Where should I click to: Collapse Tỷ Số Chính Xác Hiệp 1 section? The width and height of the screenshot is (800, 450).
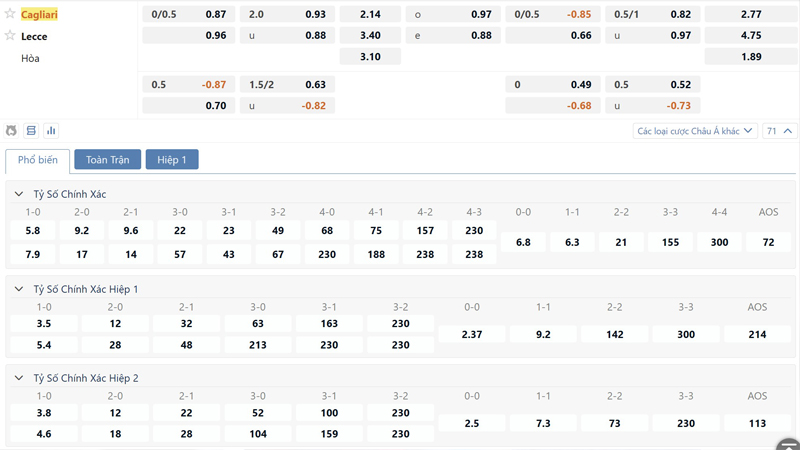pyautogui.click(x=19, y=289)
